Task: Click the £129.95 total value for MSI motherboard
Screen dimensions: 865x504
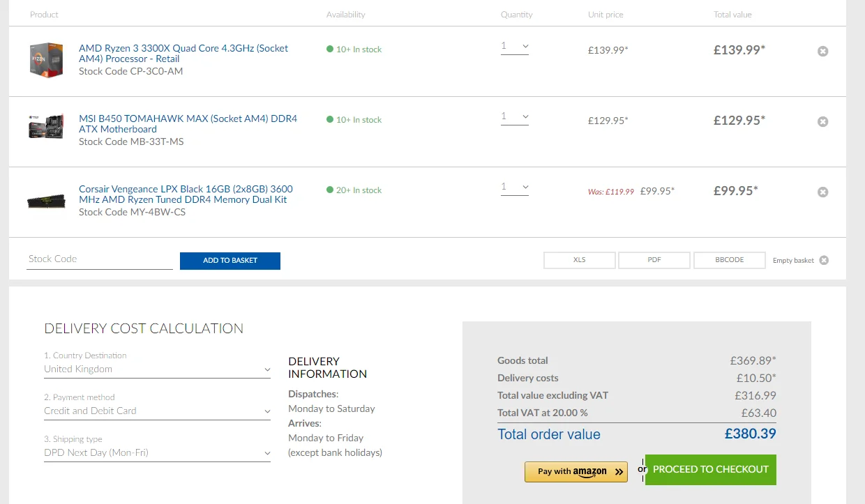Action: pos(739,120)
